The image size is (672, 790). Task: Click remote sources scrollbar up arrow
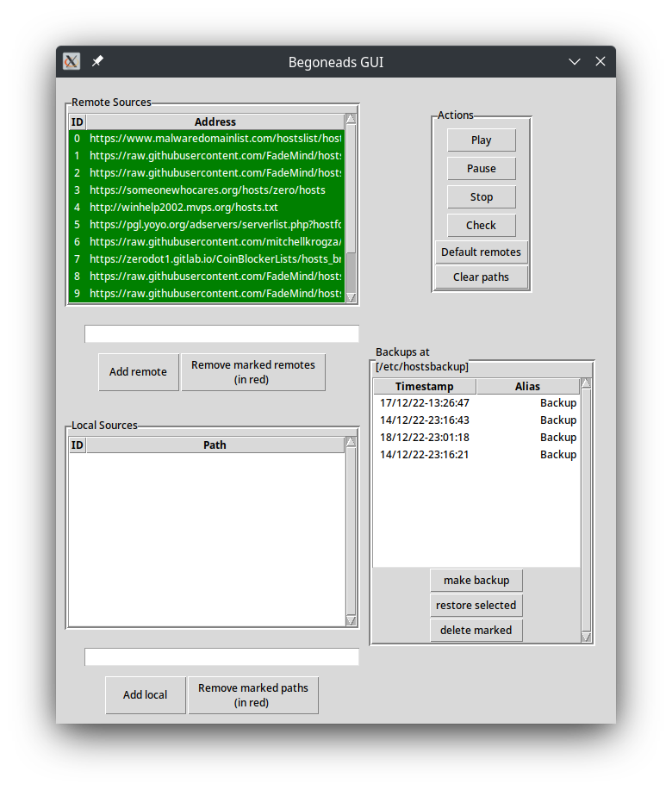click(x=352, y=119)
